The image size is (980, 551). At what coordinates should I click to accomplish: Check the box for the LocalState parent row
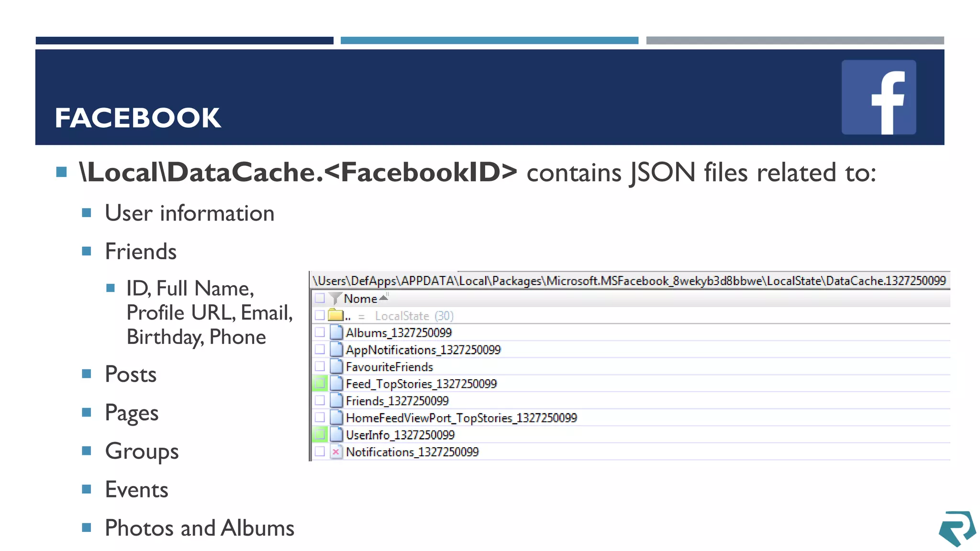pos(320,315)
